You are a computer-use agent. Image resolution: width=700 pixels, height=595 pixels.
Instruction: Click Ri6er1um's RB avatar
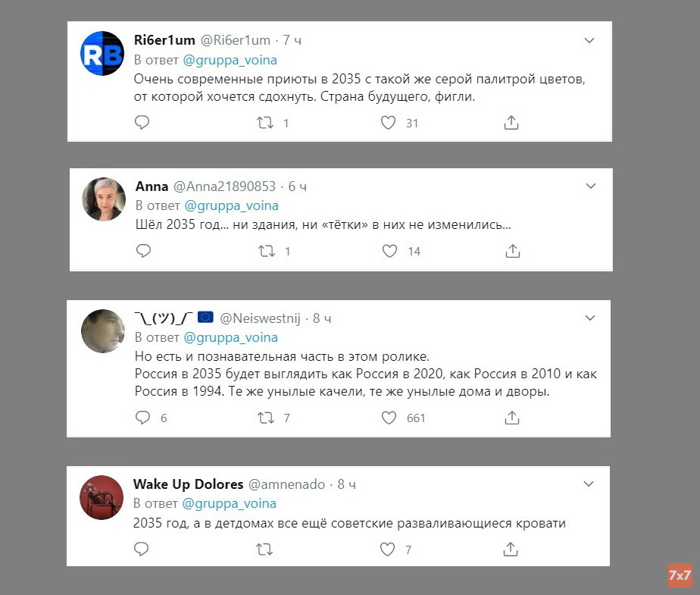[102, 53]
